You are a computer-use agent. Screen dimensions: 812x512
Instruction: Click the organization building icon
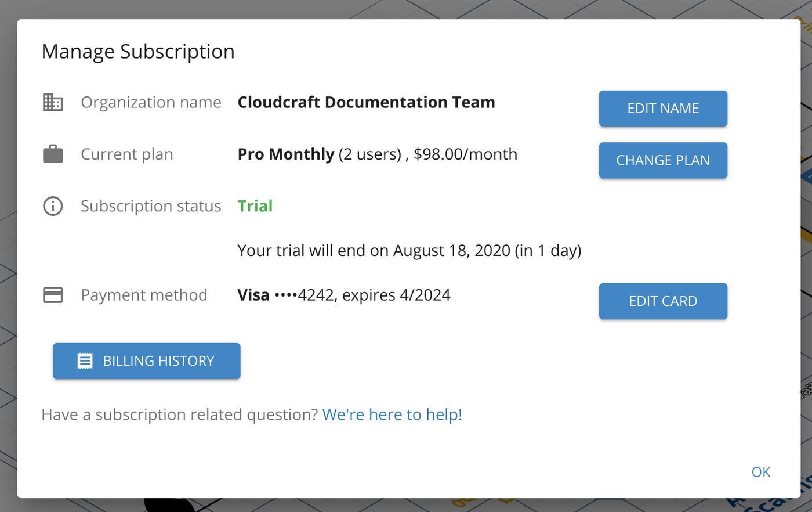(53, 102)
